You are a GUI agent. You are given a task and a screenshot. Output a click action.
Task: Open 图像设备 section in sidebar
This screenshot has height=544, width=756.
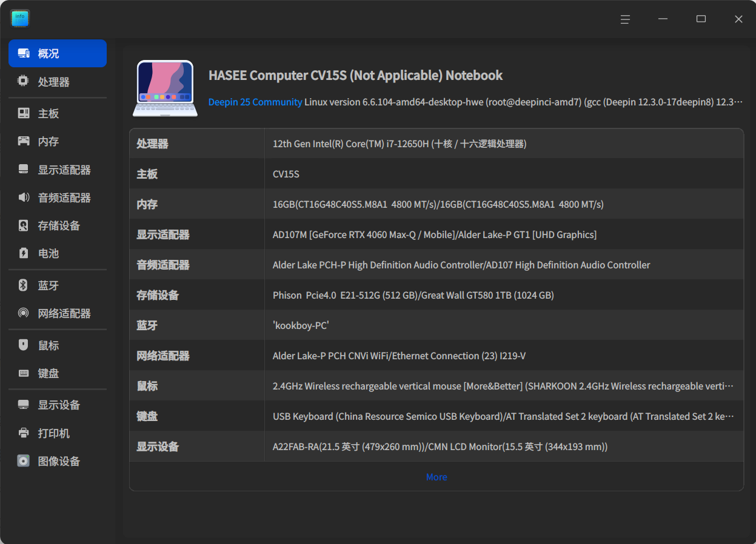point(58,461)
